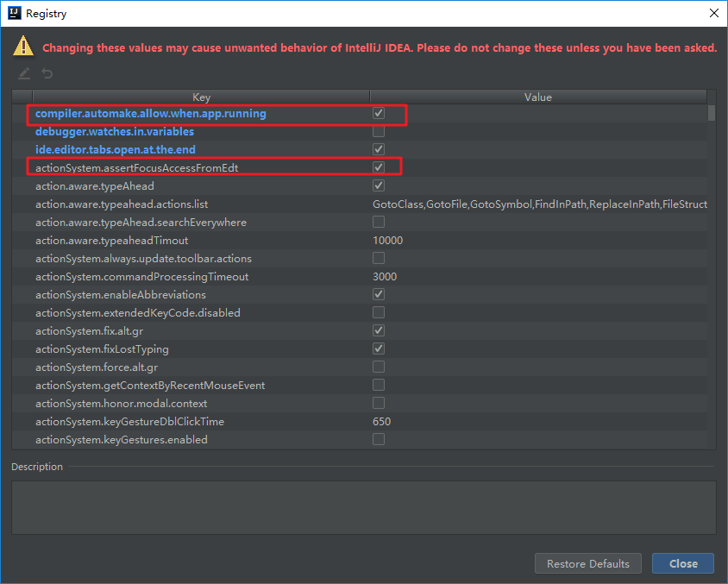Select the actionSystem.assertFocusAccessFromEdt key

(137, 168)
